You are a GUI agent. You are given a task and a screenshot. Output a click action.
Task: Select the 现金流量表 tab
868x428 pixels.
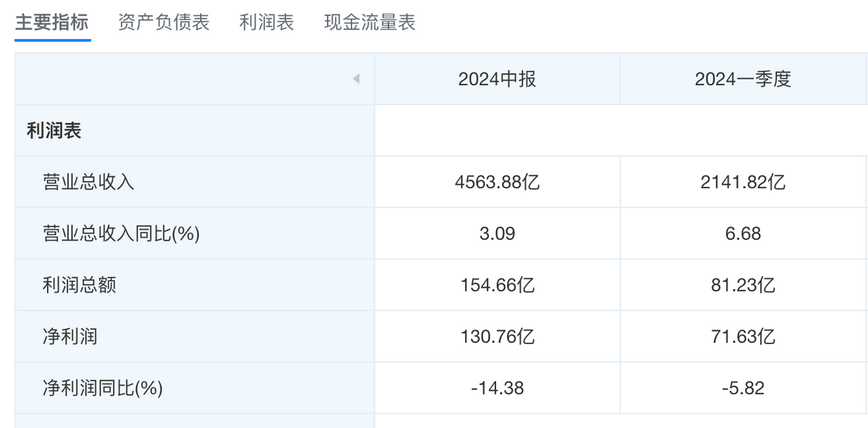370,22
